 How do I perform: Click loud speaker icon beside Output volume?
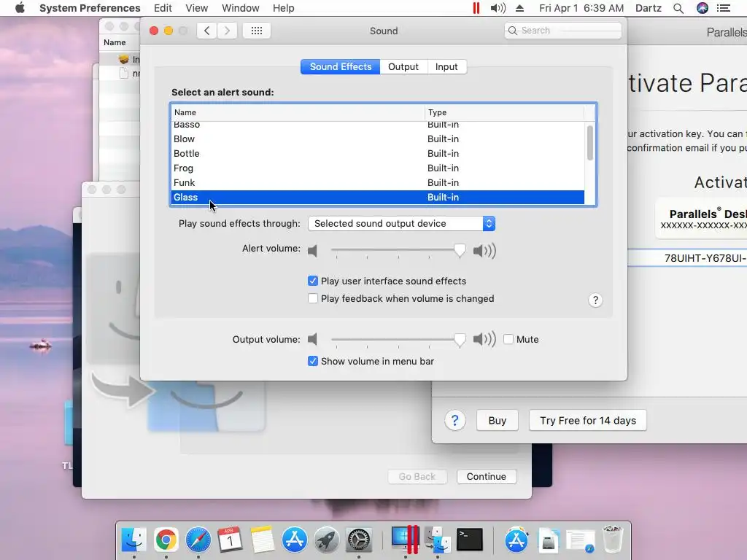[x=484, y=339]
